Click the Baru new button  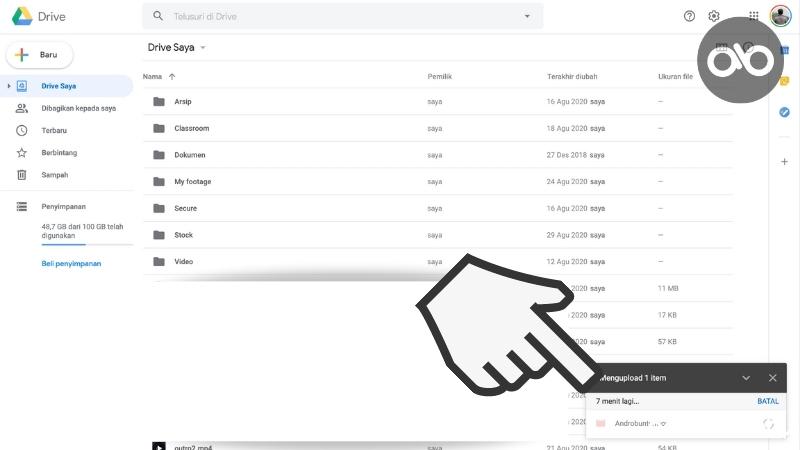[x=39, y=55]
